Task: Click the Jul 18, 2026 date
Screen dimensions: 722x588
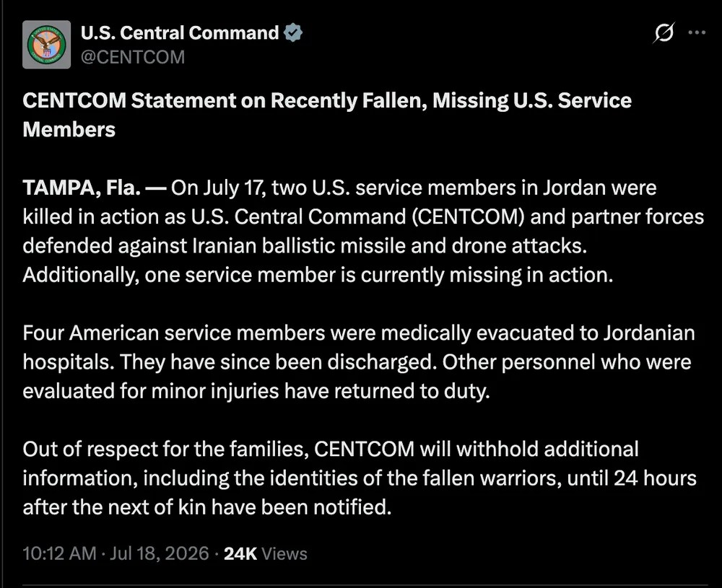Action: coord(160,553)
